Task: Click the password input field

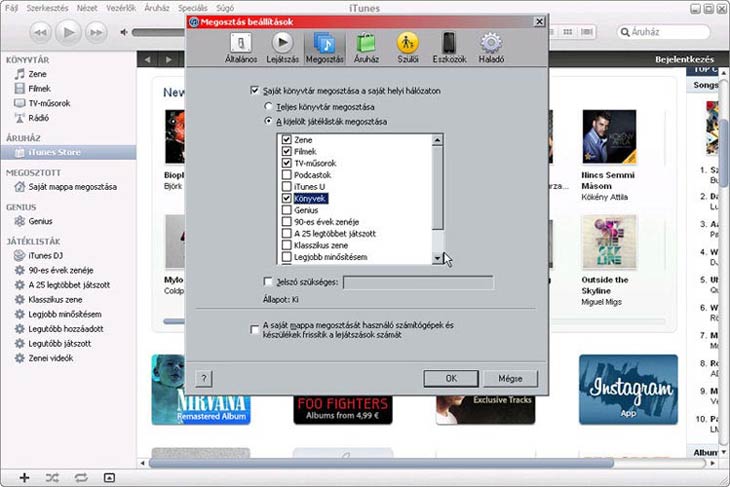Action: tap(417, 283)
